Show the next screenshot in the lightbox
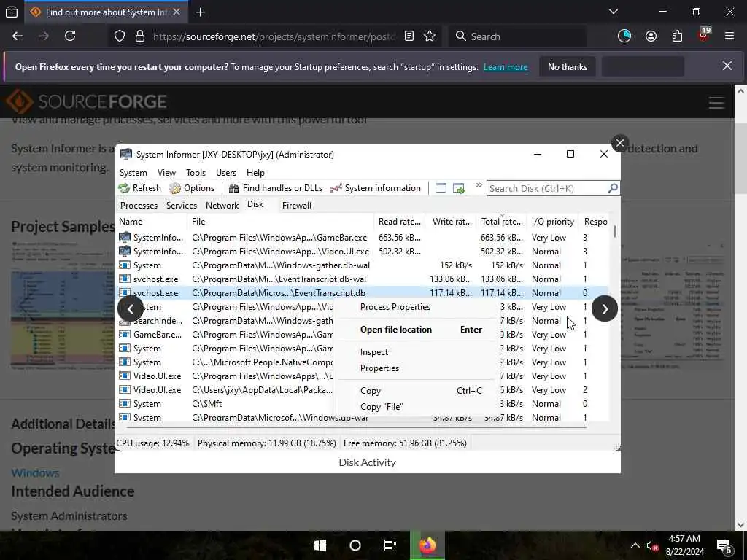 pyautogui.click(x=605, y=308)
